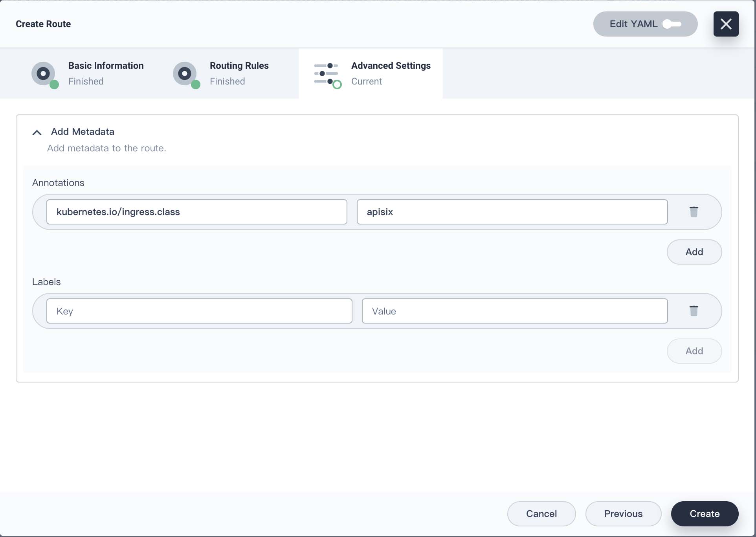Delete the kubernetes.io/ingress.class annotation row
This screenshot has height=537, width=756.
pos(694,212)
